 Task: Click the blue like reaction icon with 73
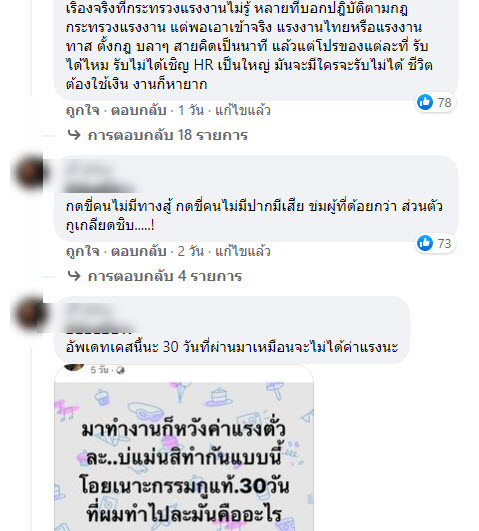pyautogui.click(x=425, y=243)
